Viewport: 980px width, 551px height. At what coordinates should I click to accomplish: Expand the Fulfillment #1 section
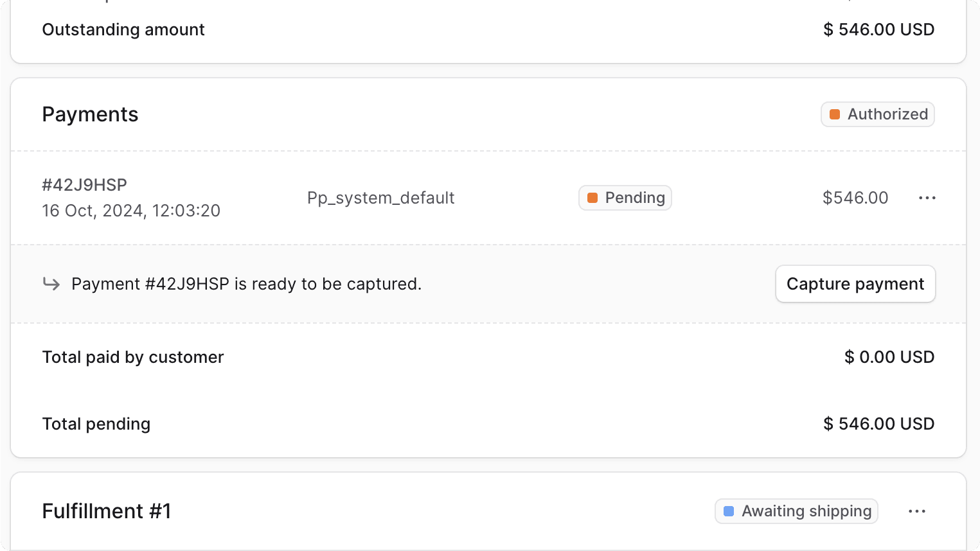(107, 511)
